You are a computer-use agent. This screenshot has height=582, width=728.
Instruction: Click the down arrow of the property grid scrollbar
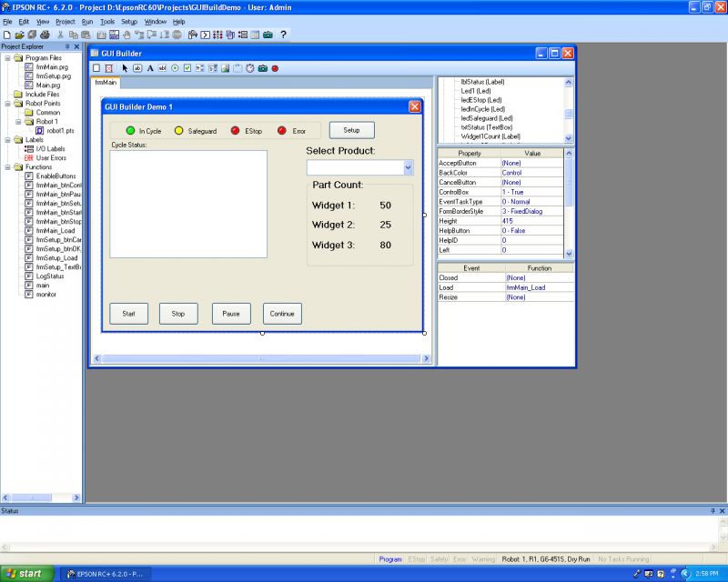pyautogui.click(x=569, y=254)
